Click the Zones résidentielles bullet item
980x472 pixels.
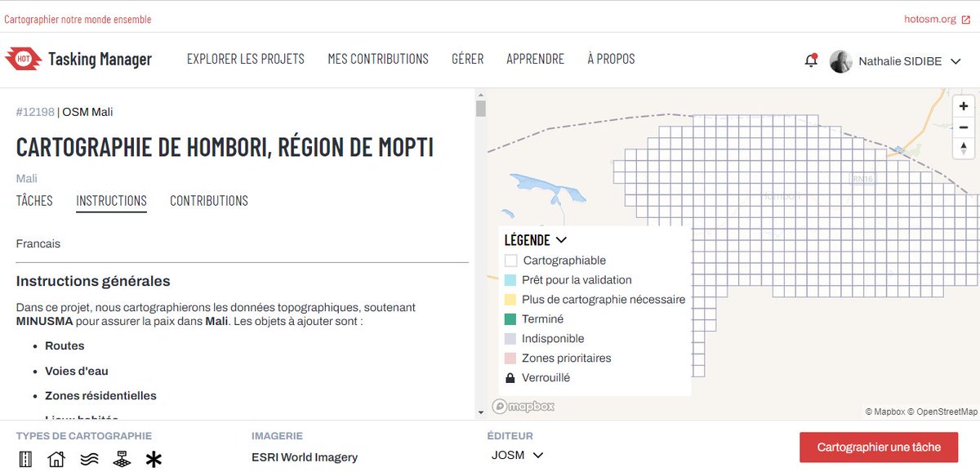tap(100, 395)
